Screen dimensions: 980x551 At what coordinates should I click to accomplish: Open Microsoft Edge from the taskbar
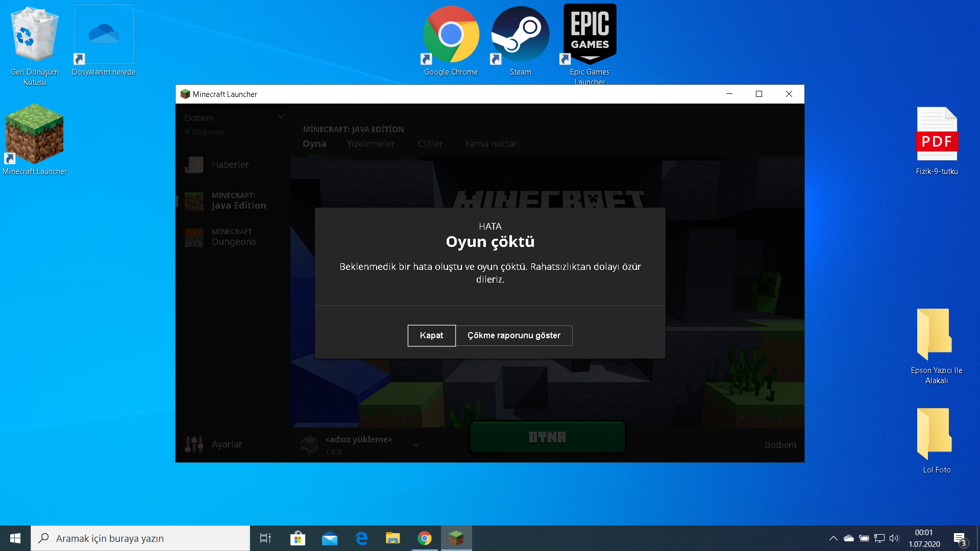click(x=361, y=538)
